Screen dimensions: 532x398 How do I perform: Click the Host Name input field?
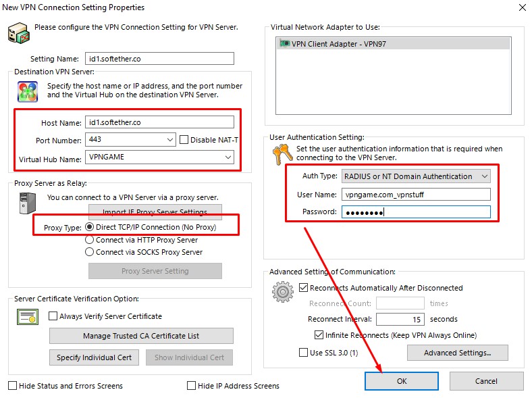[x=159, y=122]
